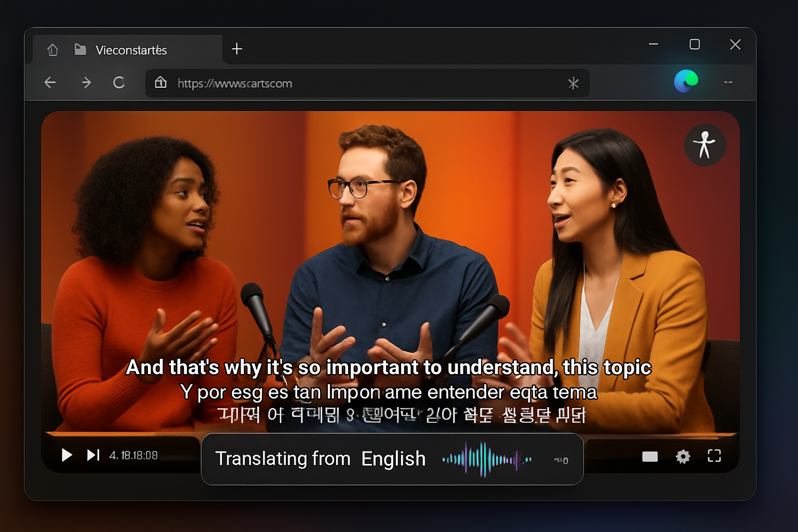Screen dimensions: 798x532
Task: Enter fullscreen mode
Action: pos(714,456)
